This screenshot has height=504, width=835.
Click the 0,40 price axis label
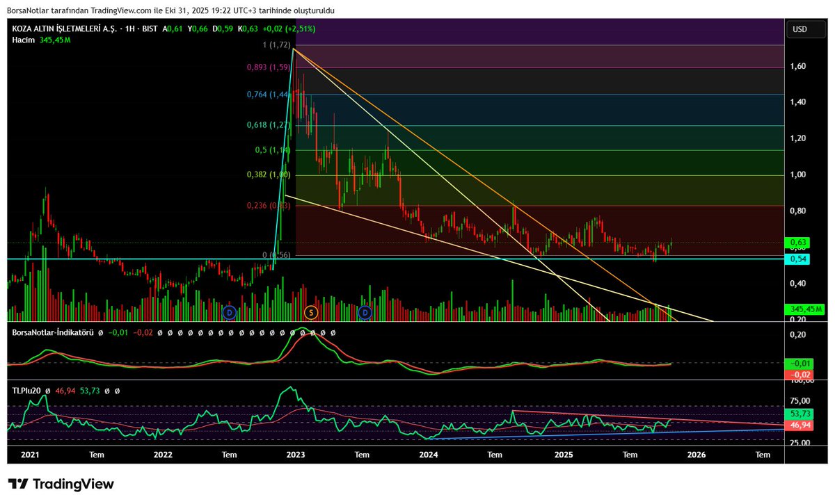pos(797,284)
